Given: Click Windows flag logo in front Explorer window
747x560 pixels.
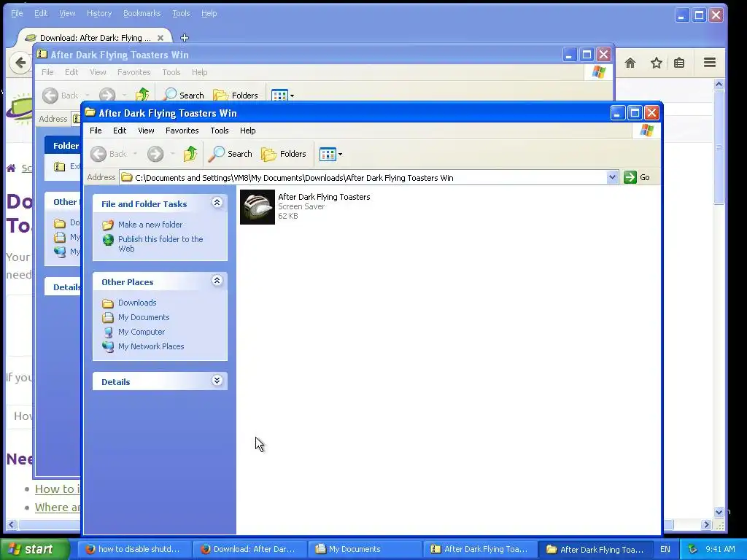Looking at the screenshot, I should pos(646,131).
